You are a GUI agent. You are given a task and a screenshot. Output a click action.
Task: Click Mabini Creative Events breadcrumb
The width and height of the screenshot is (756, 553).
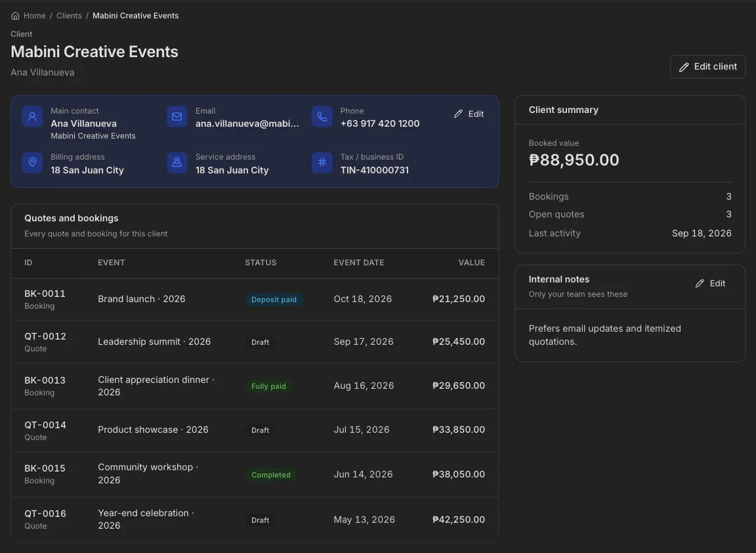point(135,16)
